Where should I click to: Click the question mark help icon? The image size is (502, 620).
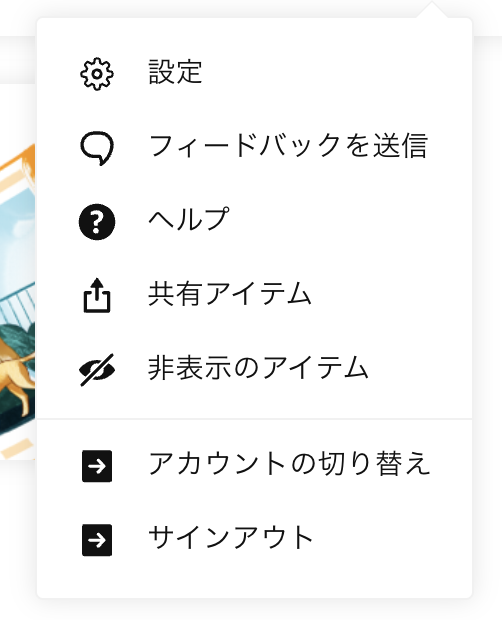pyautogui.click(x=97, y=222)
